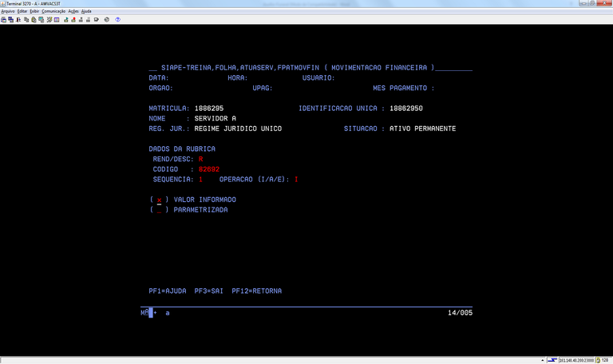The image size is (613, 364).
Task: Click the dual-monitor new session icon
Action: tap(10, 19)
